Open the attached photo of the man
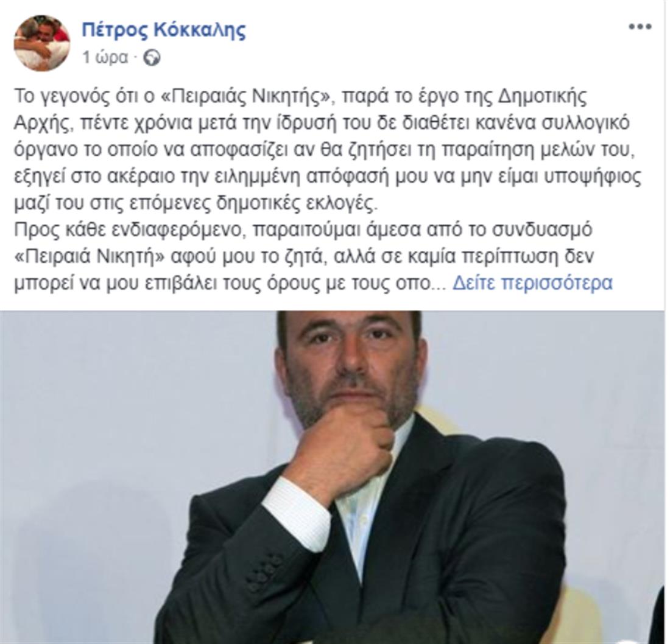Image resolution: width=670 pixels, height=644 pixels. click(x=333, y=477)
